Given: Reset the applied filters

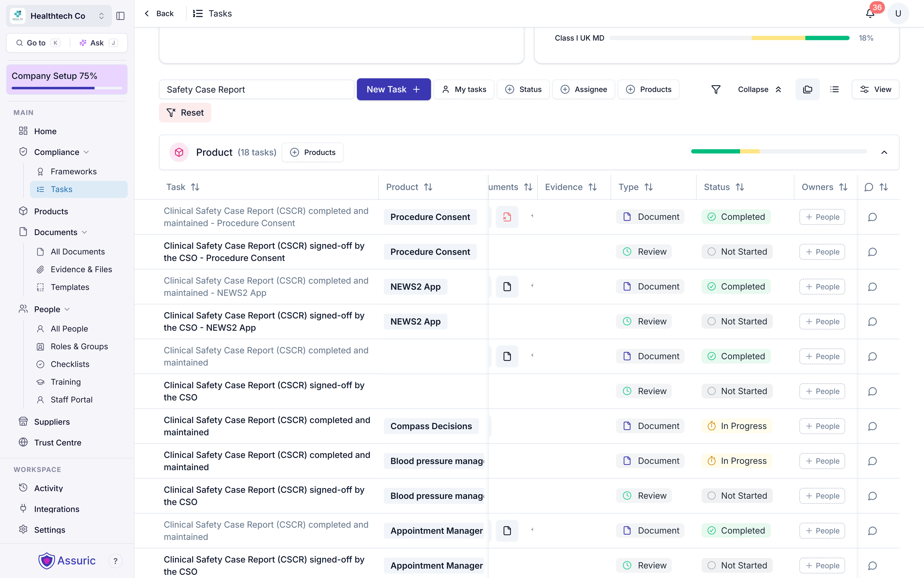Looking at the screenshot, I should (185, 113).
